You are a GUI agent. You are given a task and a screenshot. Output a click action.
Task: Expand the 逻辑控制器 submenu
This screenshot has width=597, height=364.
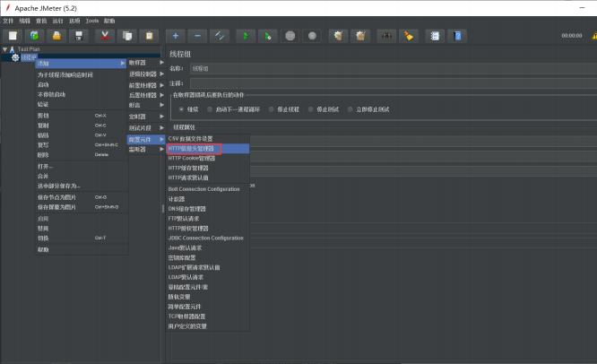146,74
